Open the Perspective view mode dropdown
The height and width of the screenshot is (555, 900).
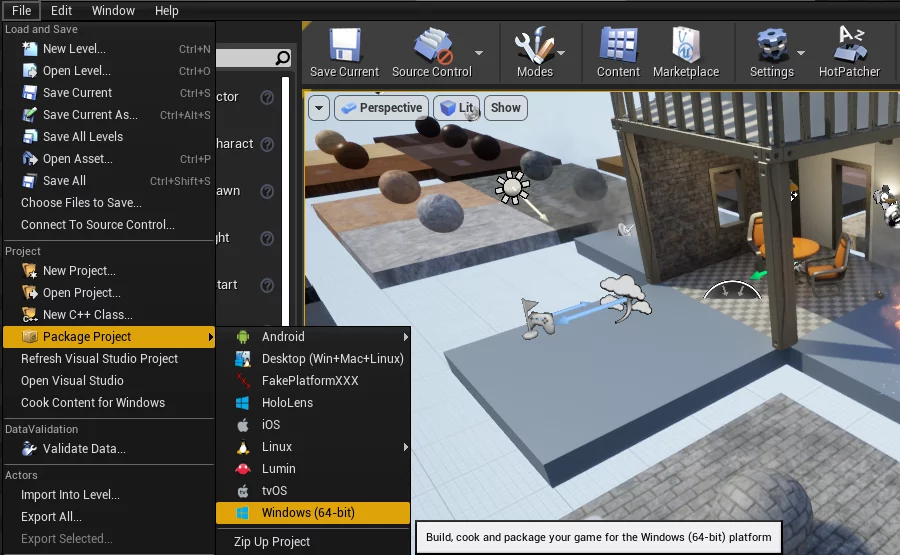[381, 108]
